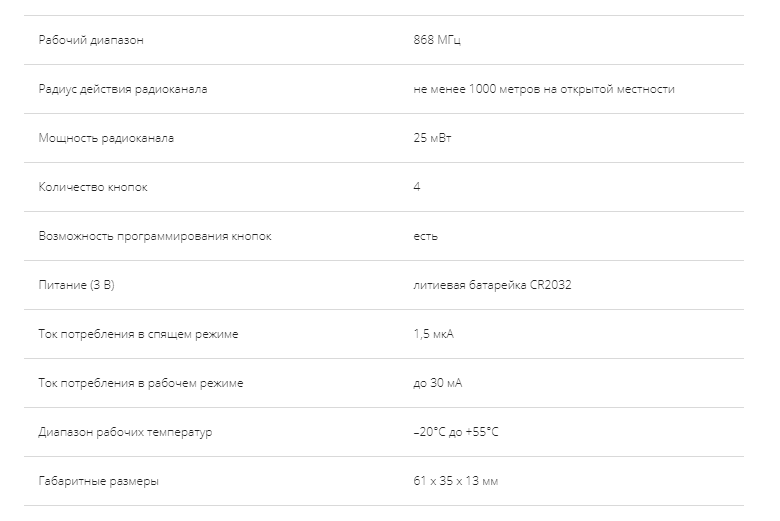Select 'Радиус действия радиоканала' row label
The width and height of the screenshot is (780, 521).
tap(122, 90)
